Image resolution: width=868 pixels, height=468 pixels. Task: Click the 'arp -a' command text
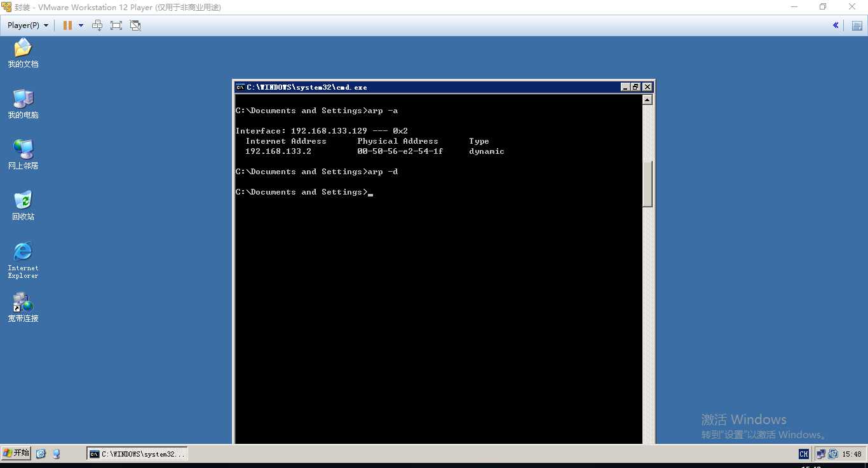(x=383, y=111)
